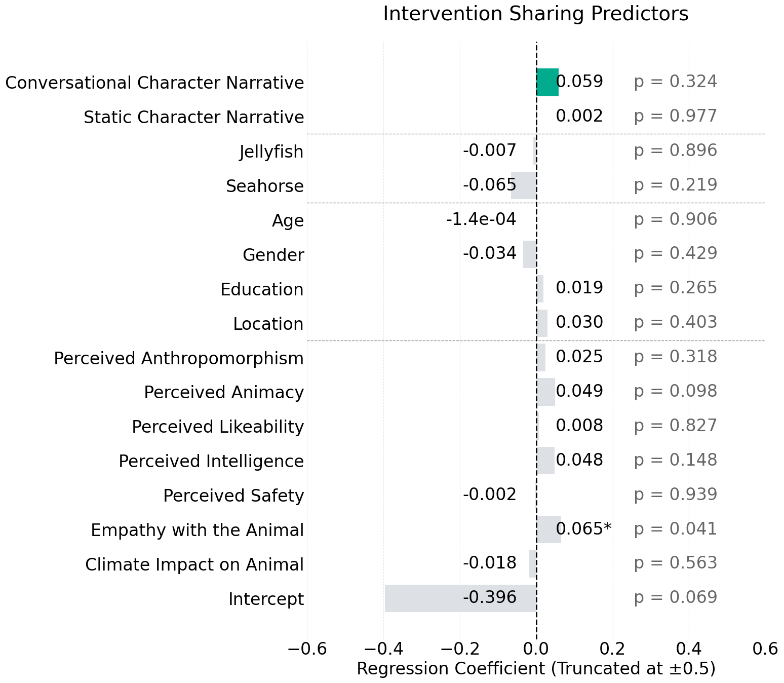Click the Perceived Intelligence bar
The width and height of the screenshot is (784, 683).
point(546,461)
